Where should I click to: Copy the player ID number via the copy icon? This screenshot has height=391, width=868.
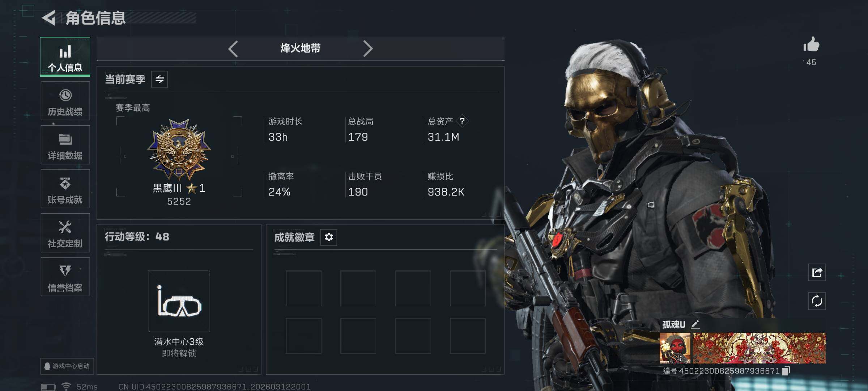point(786,371)
